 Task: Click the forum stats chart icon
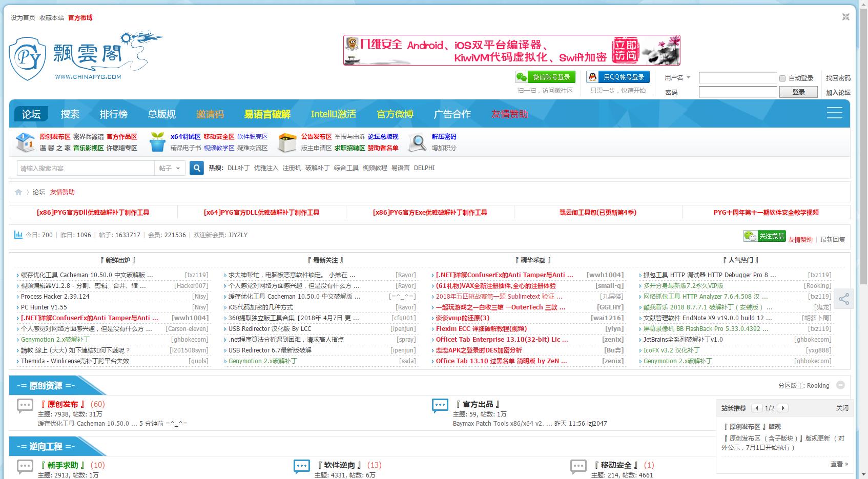18,235
